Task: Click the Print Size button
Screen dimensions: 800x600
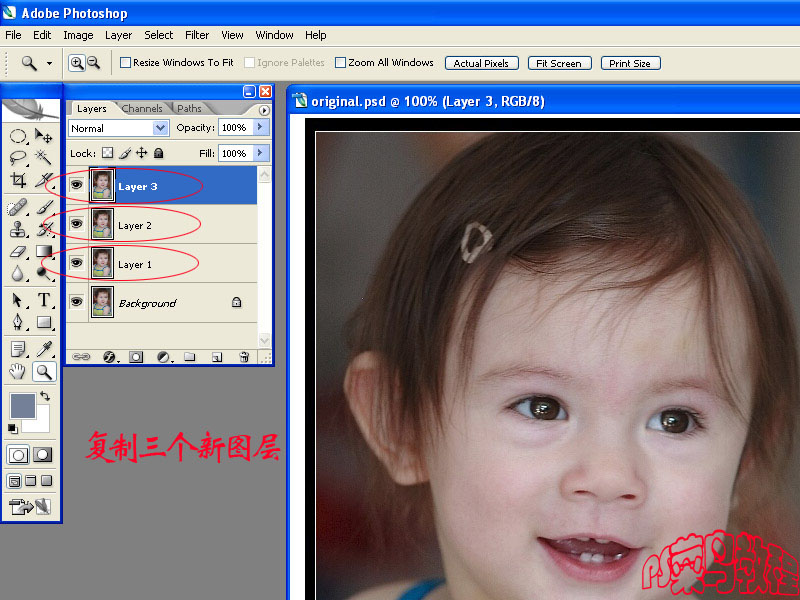Action: (631, 63)
